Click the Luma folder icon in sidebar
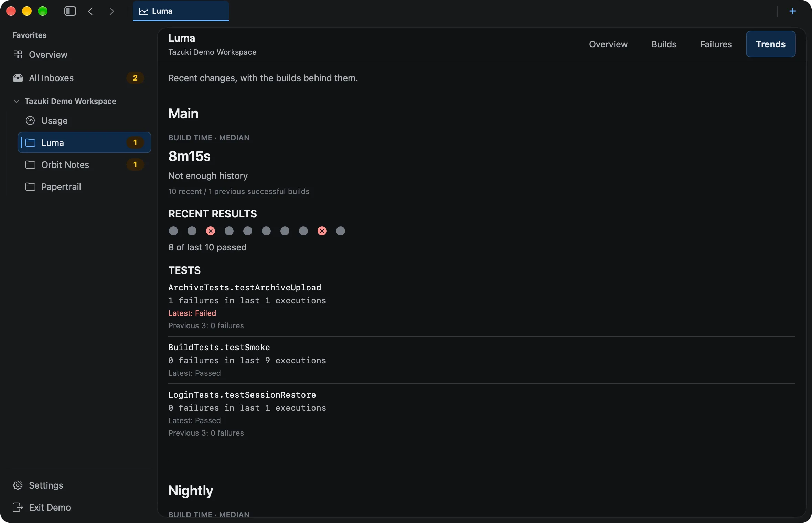 pyautogui.click(x=30, y=143)
